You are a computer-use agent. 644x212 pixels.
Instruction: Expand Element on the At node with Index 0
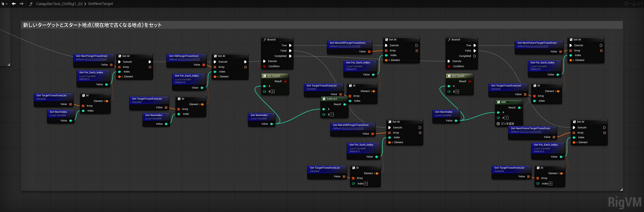(x=559, y=173)
